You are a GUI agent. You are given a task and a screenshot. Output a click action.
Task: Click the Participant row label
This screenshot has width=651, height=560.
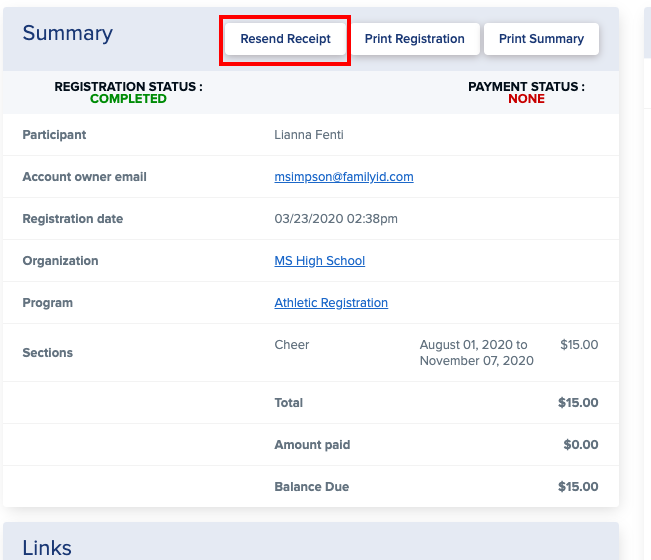click(54, 135)
